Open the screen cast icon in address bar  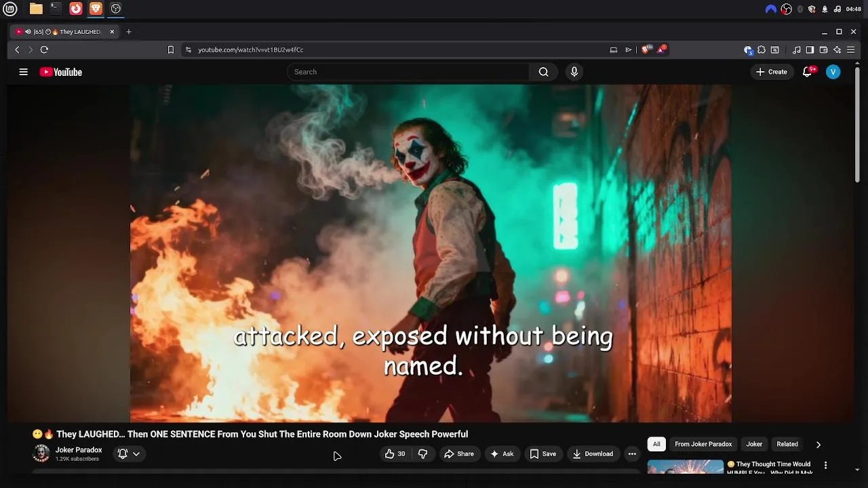pos(613,49)
